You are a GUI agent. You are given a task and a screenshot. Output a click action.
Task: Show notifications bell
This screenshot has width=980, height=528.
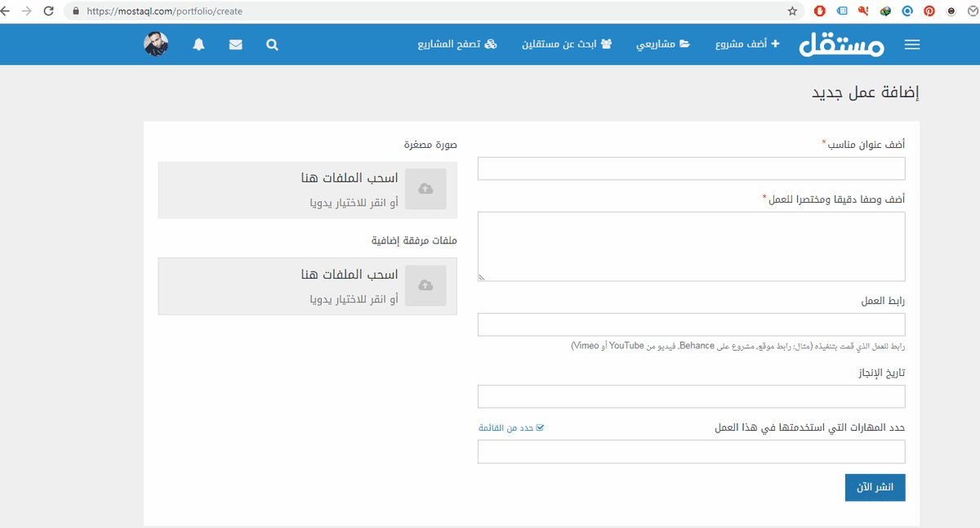[x=198, y=45]
